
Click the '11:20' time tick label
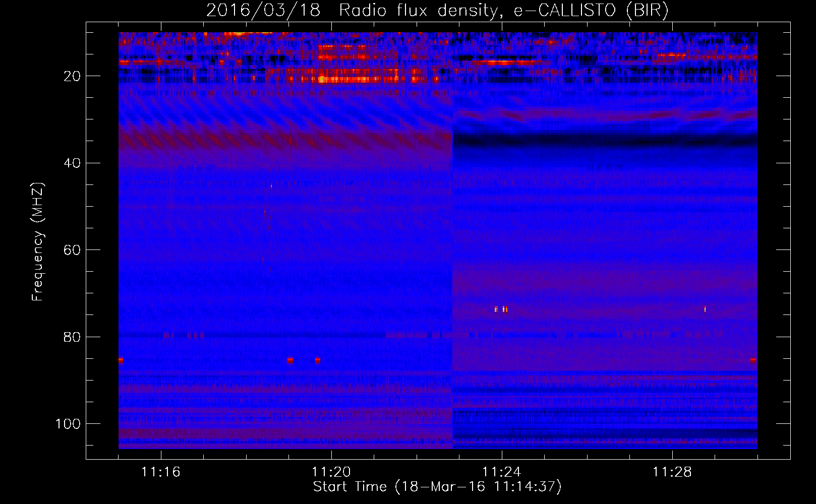click(x=331, y=472)
